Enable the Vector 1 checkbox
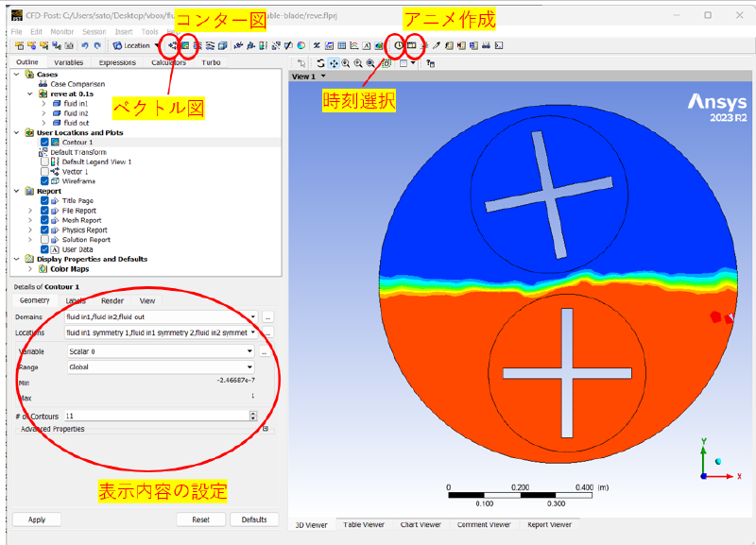This screenshot has width=756, height=545. (x=44, y=172)
